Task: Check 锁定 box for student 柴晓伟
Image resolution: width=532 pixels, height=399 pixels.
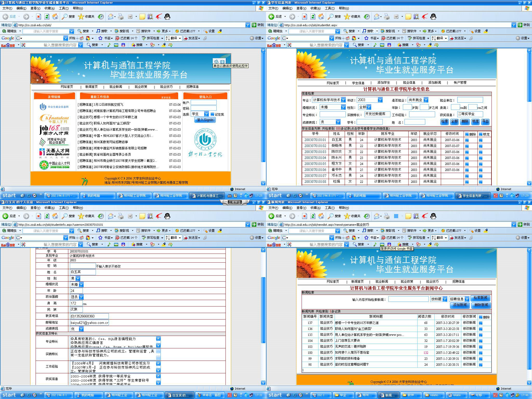Action: point(481,146)
